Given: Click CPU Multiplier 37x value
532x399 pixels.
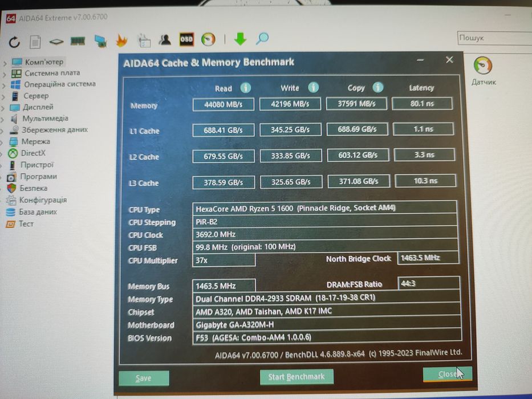Looking at the screenshot, I should click(224, 260).
